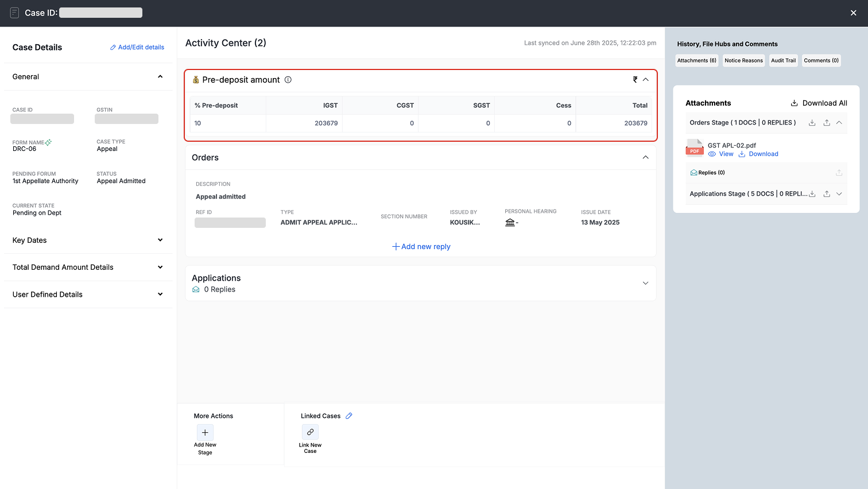Expand User Defined Details section

(x=160, y=294)
